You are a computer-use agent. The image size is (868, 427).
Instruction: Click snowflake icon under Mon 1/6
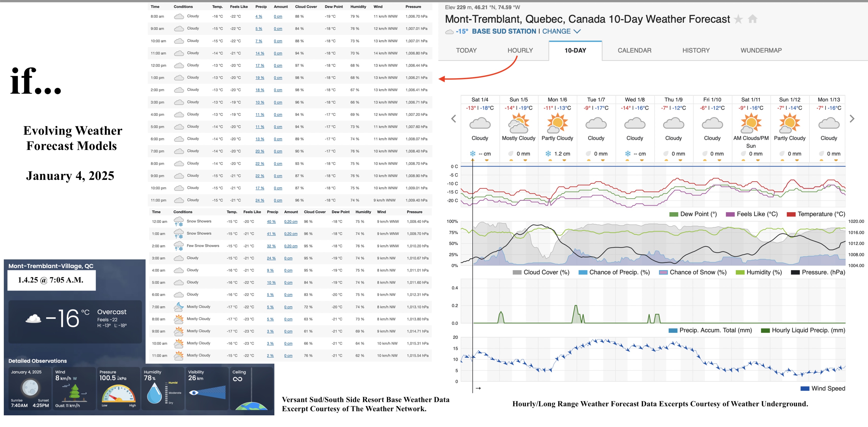click(548, 154)
